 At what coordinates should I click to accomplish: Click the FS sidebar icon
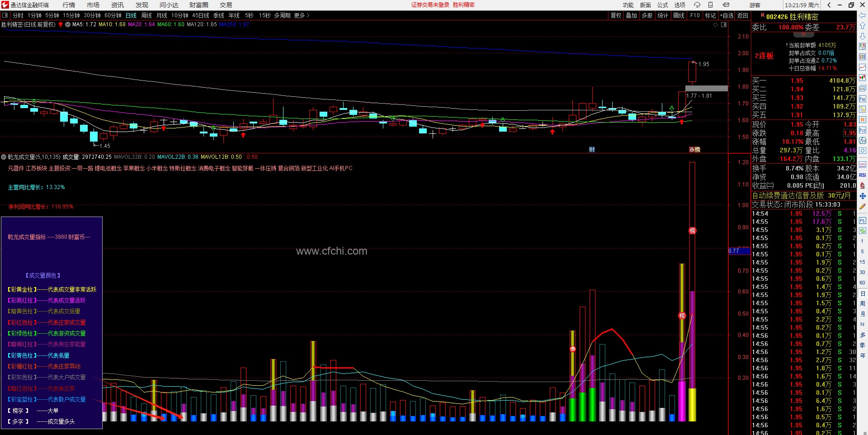coord(863,220)
